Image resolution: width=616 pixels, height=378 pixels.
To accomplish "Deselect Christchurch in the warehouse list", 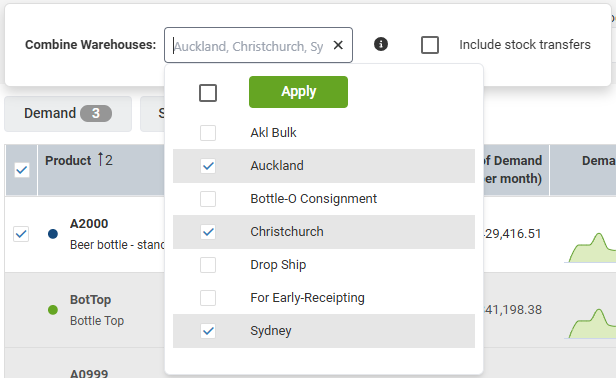I will (208, 232).
